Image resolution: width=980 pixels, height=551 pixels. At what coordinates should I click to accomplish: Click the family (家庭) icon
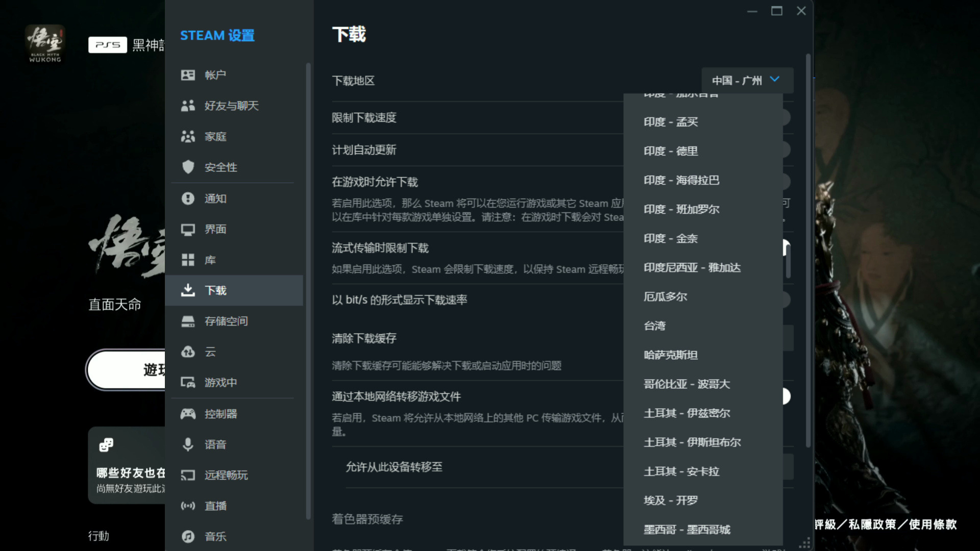point(188,136)
